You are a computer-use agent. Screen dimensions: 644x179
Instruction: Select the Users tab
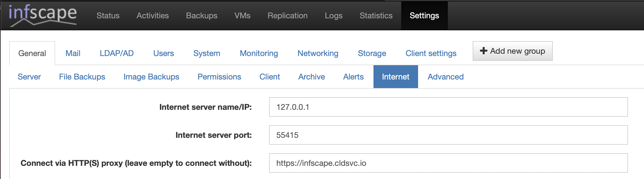[x=163, y=53]
